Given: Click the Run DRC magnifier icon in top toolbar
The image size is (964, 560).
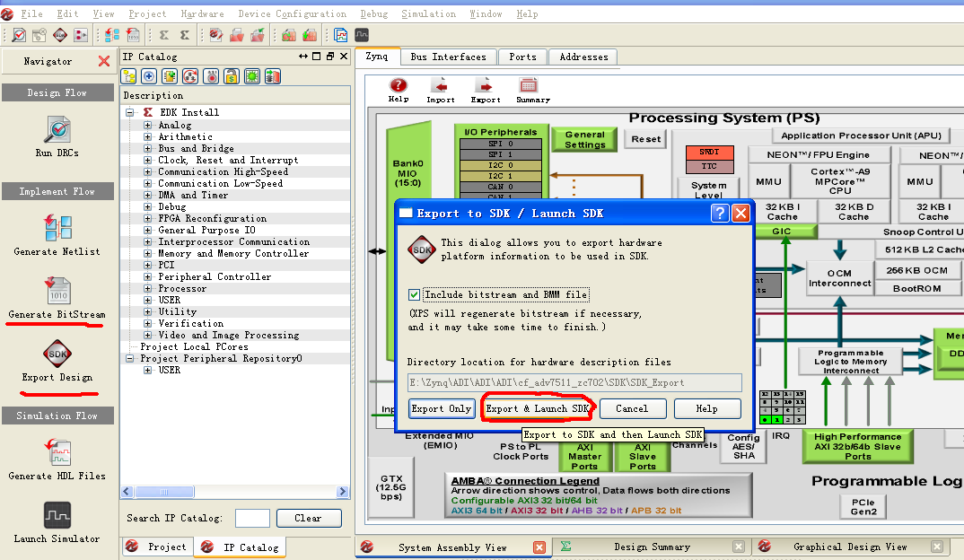Looking at the screenshot, I should tap(19, 35).
